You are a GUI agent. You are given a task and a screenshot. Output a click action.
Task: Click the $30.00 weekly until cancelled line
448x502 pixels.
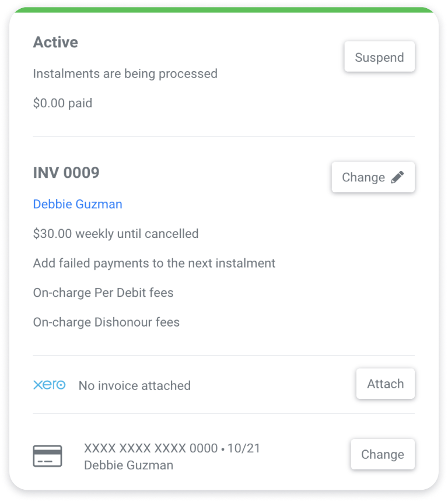(x=116, y=233)
